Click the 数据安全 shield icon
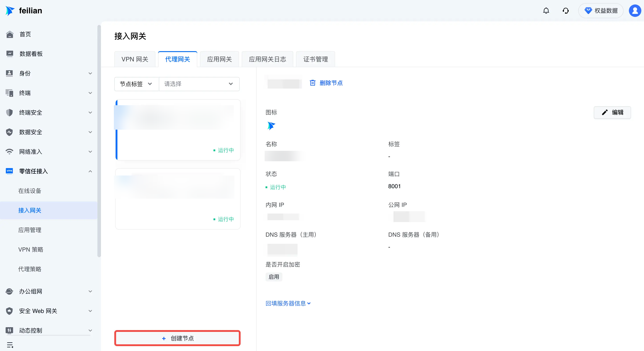Viewport: 644px width, 351px height. tap(10, 132)
